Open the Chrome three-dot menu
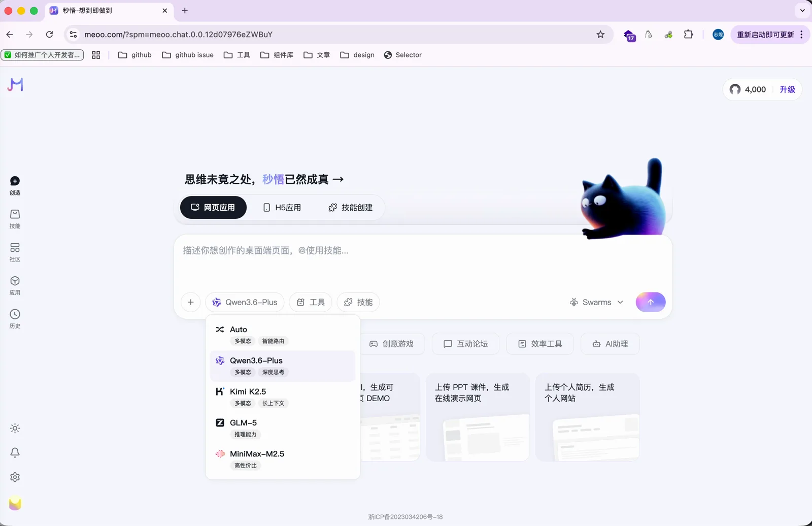The image size is (812, 526). click(x=801, y=35)
